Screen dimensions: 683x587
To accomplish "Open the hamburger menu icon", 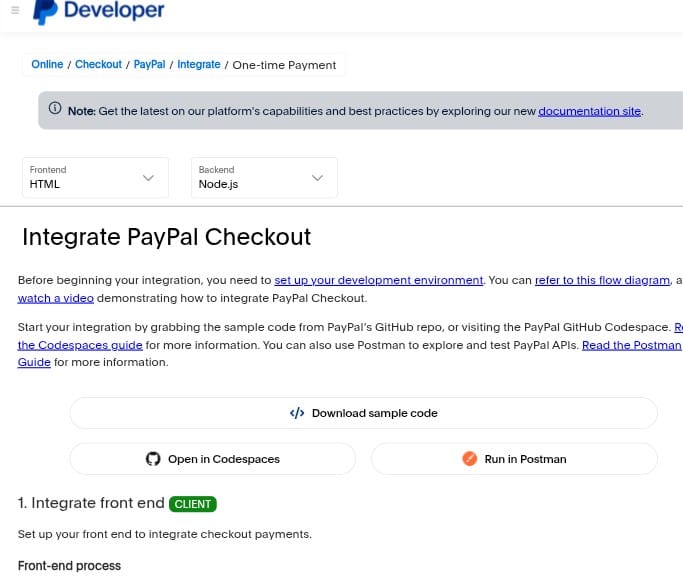I will [x=15, y=10].
